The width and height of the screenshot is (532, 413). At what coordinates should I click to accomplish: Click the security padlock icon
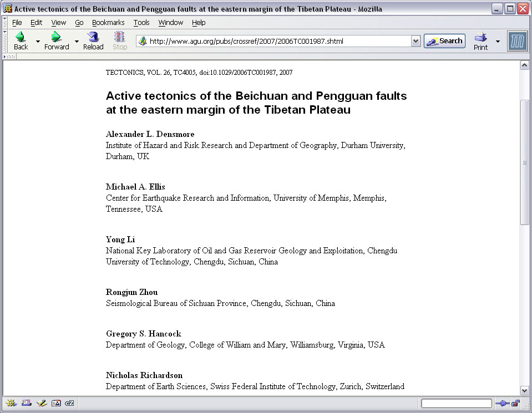(516, 403)
